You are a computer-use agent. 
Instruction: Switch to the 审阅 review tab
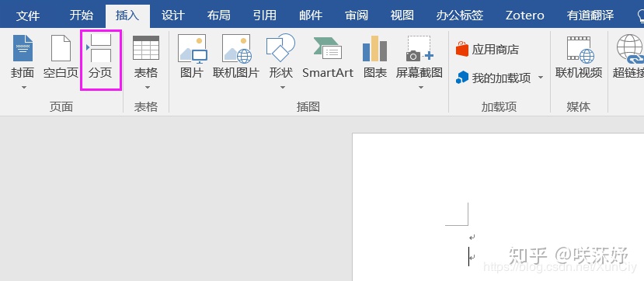[x=357, y=16]
